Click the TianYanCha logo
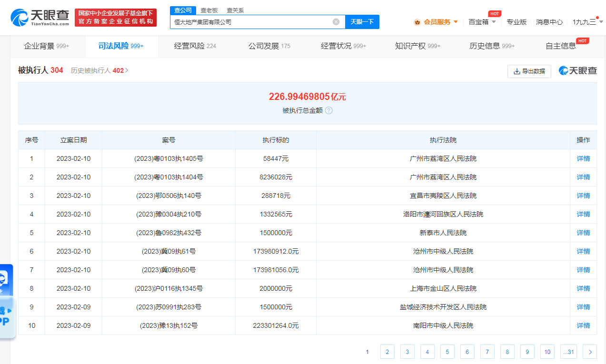Screen dimensions: 606x364 [40, 18]
